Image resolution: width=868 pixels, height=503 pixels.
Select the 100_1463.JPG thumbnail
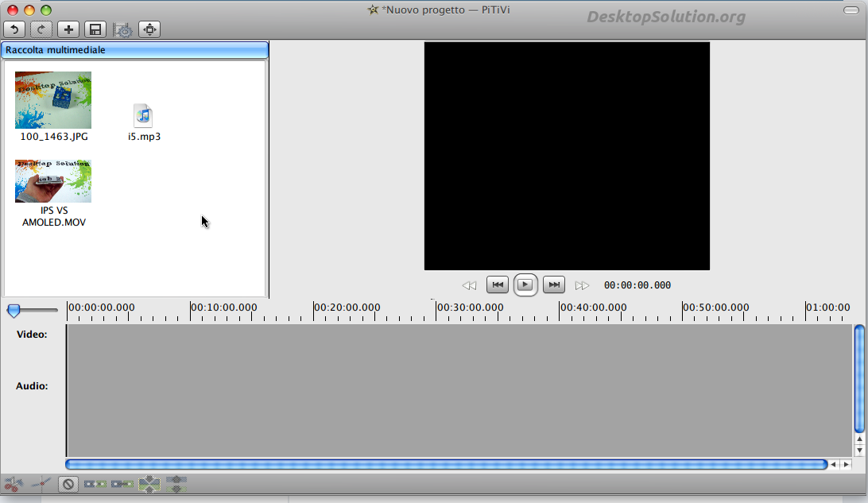[x=53, y=100]
